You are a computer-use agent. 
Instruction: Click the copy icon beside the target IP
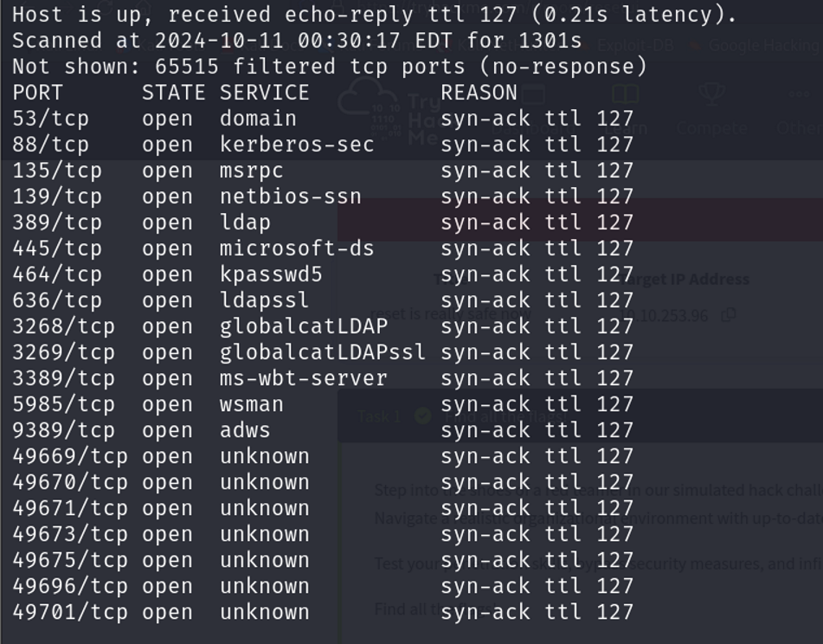pyautogui.click(x=729, y=314)
